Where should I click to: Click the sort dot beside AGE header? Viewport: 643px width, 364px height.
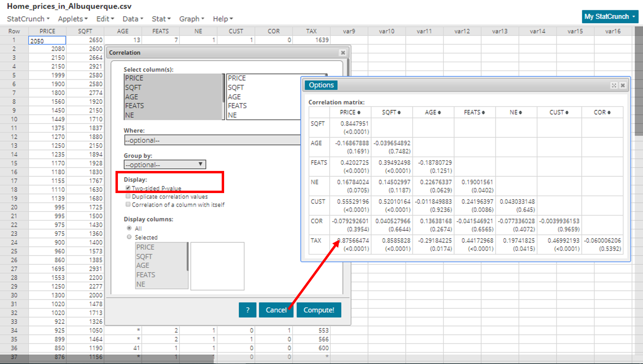click(x=439, y=113)
